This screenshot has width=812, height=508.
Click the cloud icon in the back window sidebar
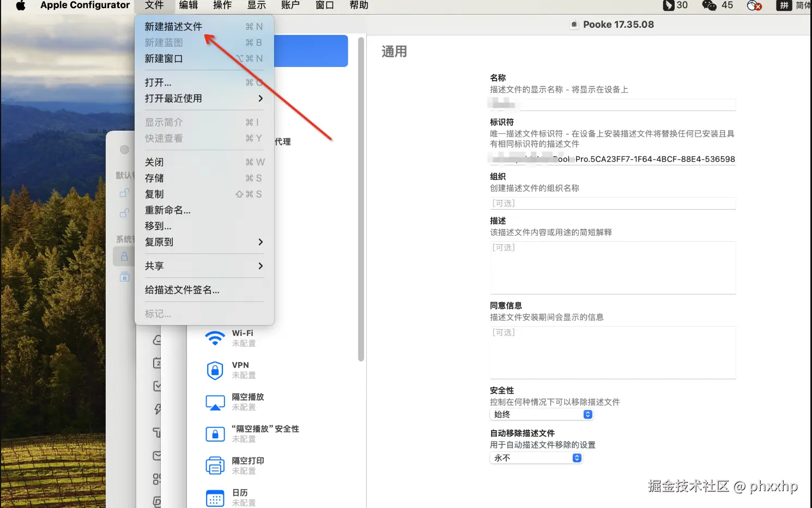(157, 340)
